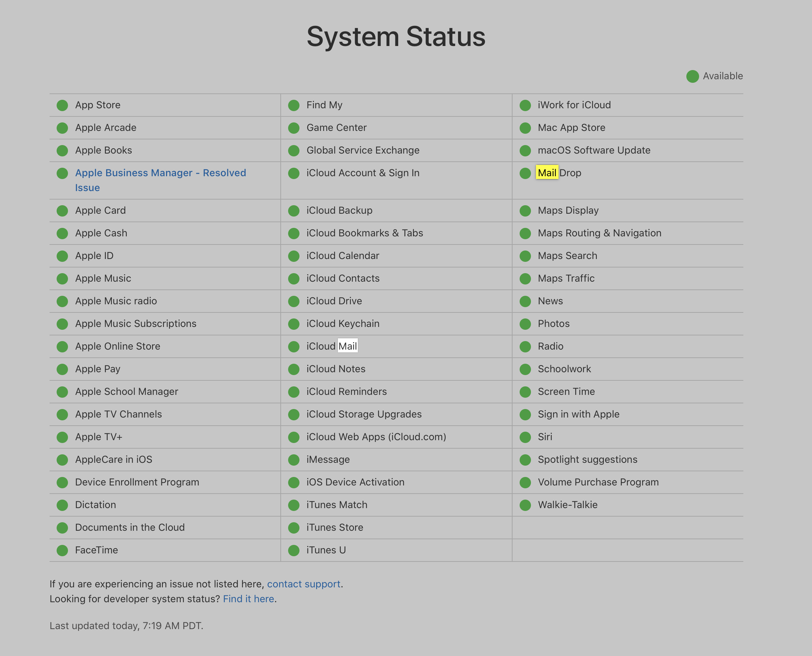Click the iCloud Mail service entry text
812x656 pixels.
[332, 346]
